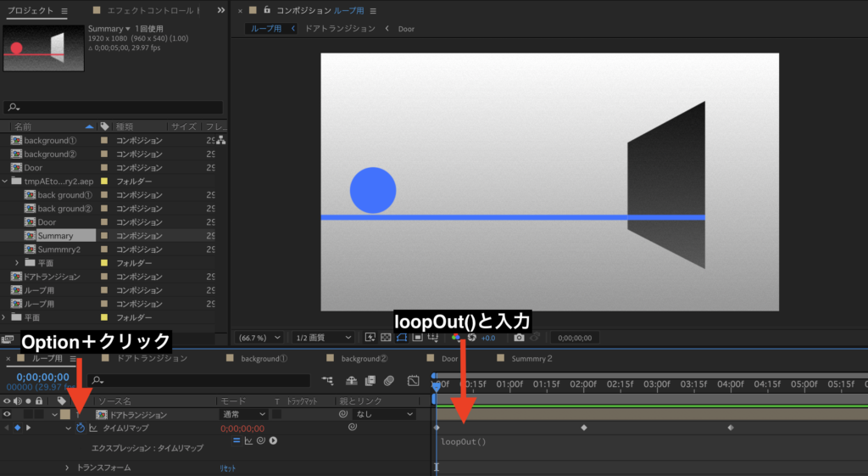Toggle the keyframe diamond for Time Remap

click(x=17, y=428)
